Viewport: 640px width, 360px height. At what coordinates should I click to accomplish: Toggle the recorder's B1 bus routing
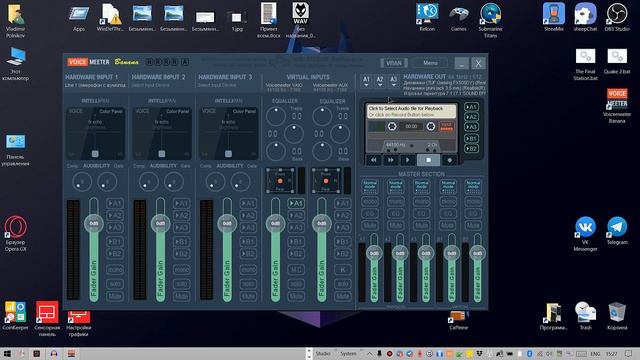471,139
